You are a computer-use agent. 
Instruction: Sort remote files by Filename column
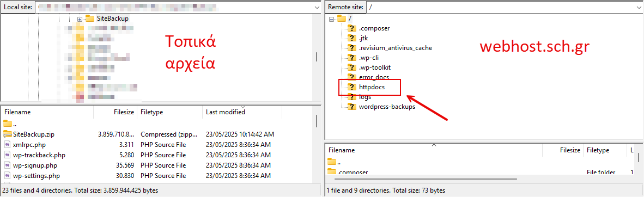(434, 150)
